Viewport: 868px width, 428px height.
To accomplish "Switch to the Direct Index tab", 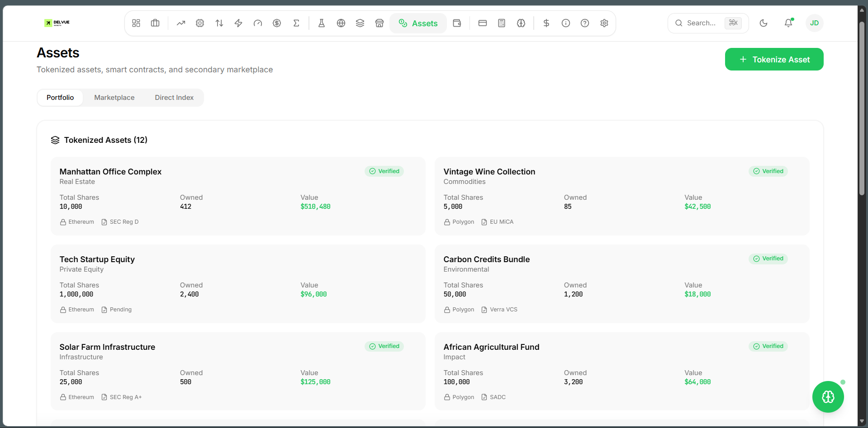I will [x=174, y=98].
